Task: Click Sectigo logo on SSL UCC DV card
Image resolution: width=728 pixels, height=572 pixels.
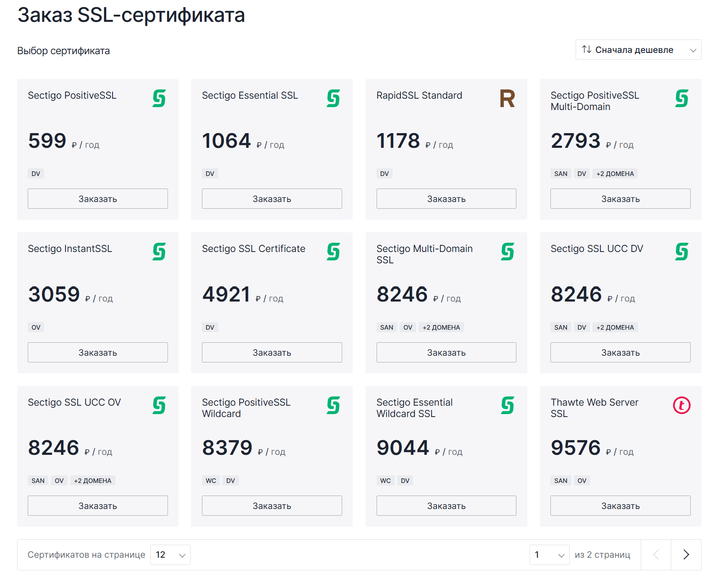Action: 682,252
